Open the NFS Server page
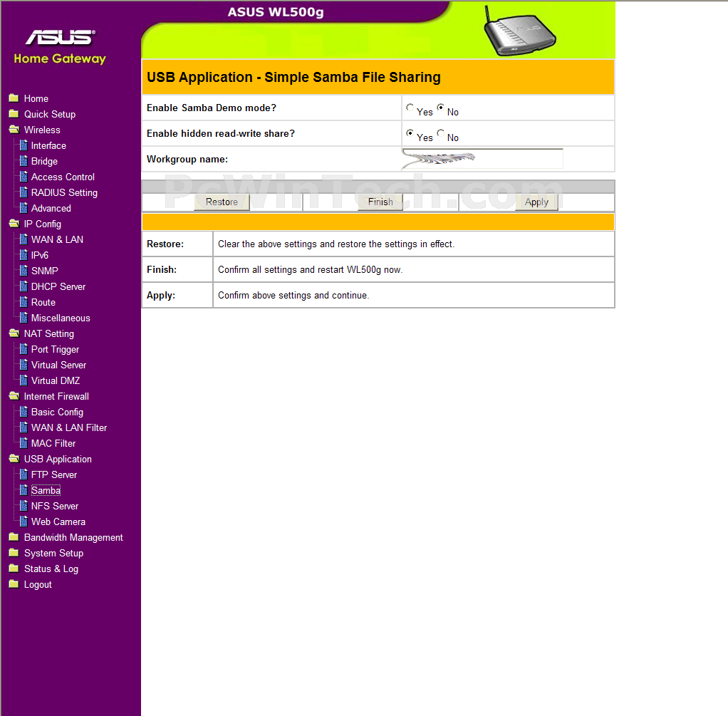The width and height of the screenshot is (728, 716). pyautogui.click(x=55, y=506)
